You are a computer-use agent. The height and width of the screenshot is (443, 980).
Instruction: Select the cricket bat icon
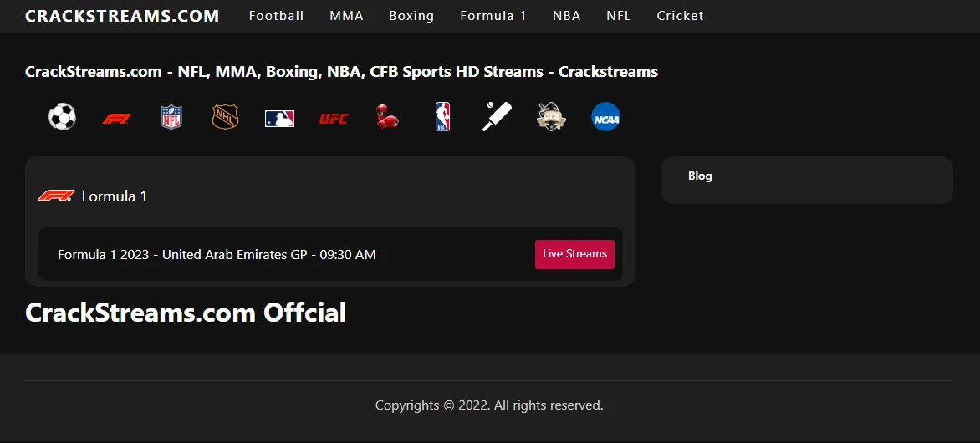[497, 117]
